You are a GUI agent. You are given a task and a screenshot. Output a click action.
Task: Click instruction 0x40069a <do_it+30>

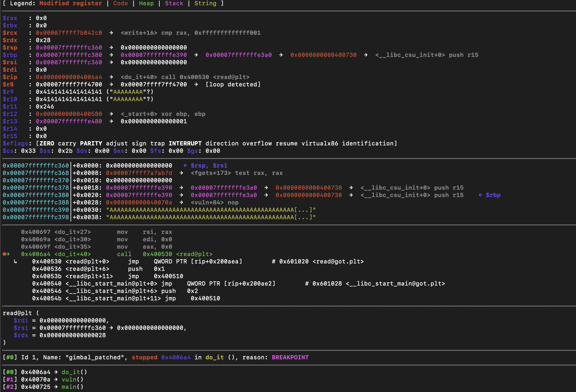[x=96, y=239]
